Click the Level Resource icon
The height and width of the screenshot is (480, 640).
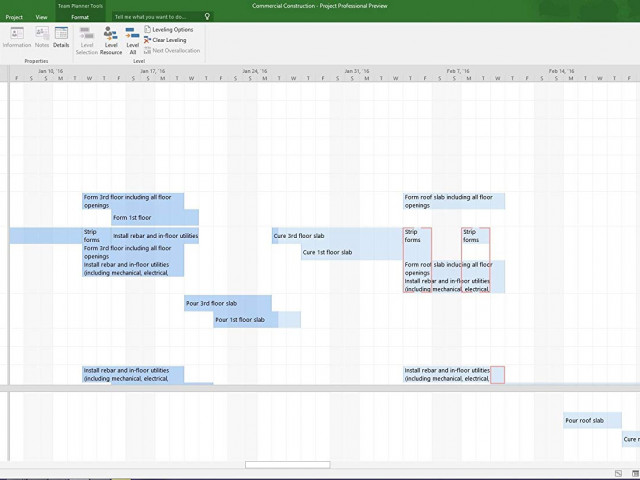point(110,40)
